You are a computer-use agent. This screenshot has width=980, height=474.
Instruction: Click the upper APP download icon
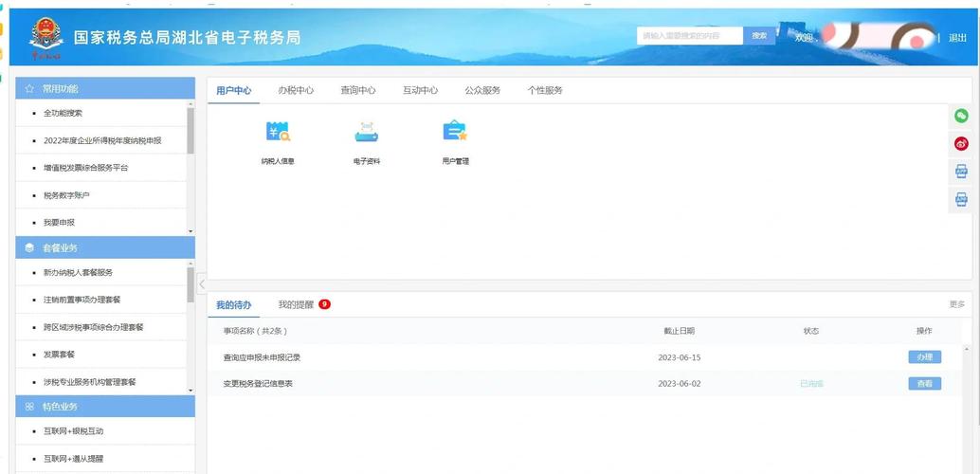coord(961,171)
